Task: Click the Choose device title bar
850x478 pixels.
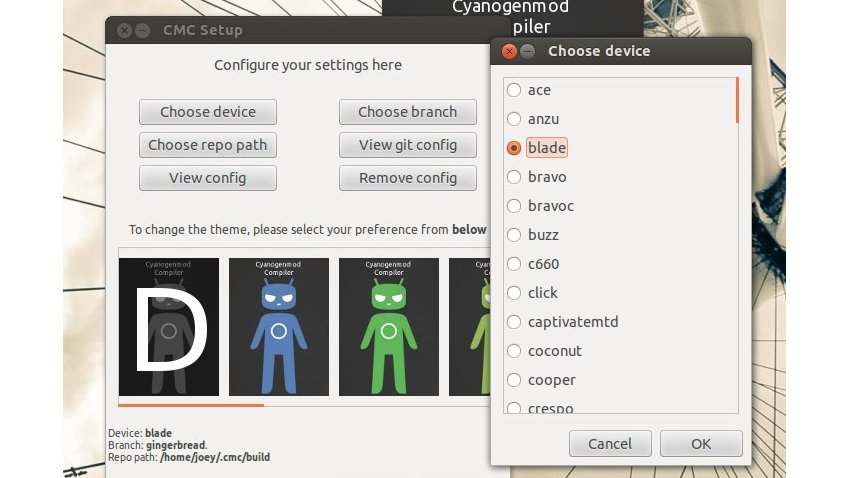Action: point(621,51)
